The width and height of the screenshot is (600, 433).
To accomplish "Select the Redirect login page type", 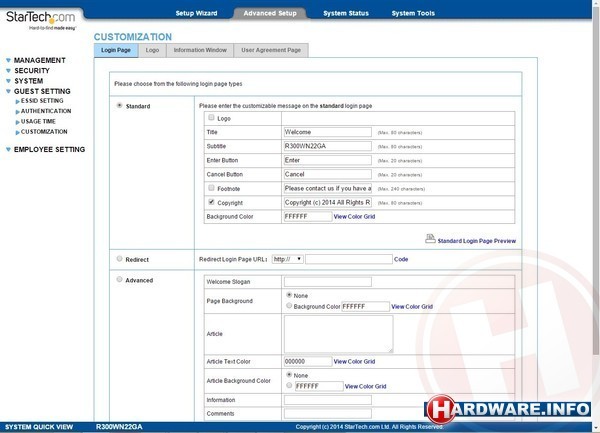I will (x=119, y=259).
